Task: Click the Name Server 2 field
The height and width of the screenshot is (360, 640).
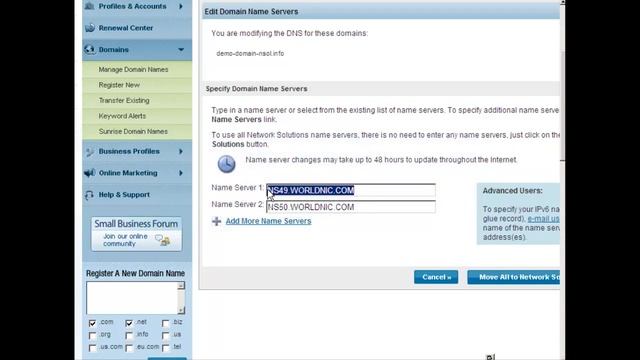Action: click(351, 207)
